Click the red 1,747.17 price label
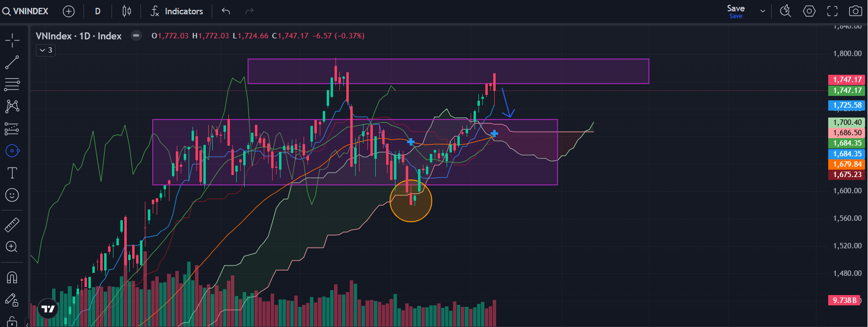Image resolution: width=868 pixels, height=327 pixels. 847,80
